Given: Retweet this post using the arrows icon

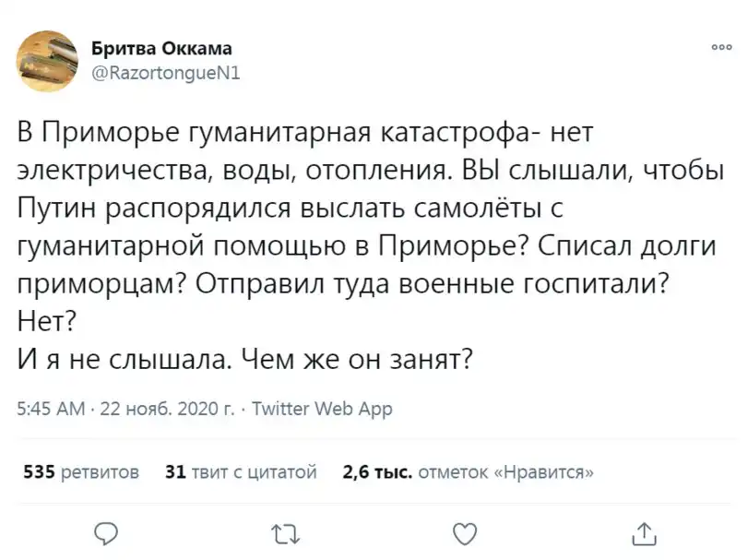Looking at the screenshot, I should coord(287,531).
